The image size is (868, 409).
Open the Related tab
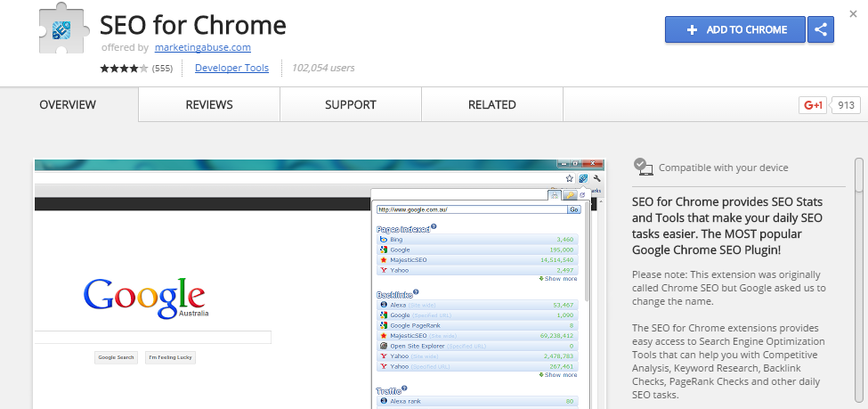(491, 105)
